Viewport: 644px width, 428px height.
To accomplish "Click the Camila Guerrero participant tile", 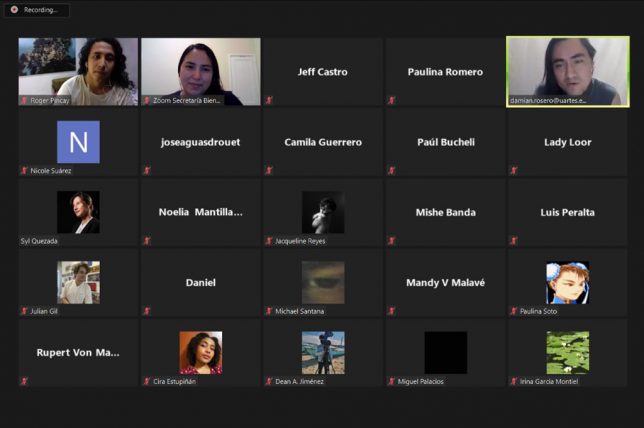I will point(323,142).
